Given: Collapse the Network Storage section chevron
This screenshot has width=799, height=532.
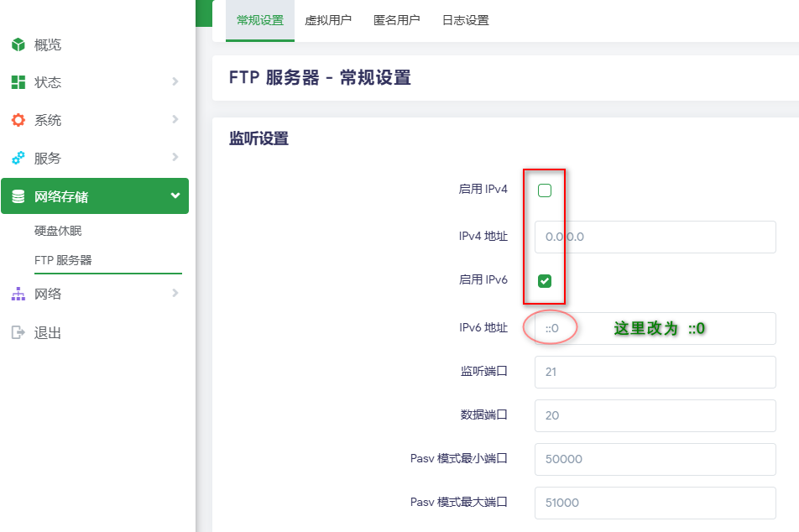Looking at the screenshot, I should tap(175, 196).
